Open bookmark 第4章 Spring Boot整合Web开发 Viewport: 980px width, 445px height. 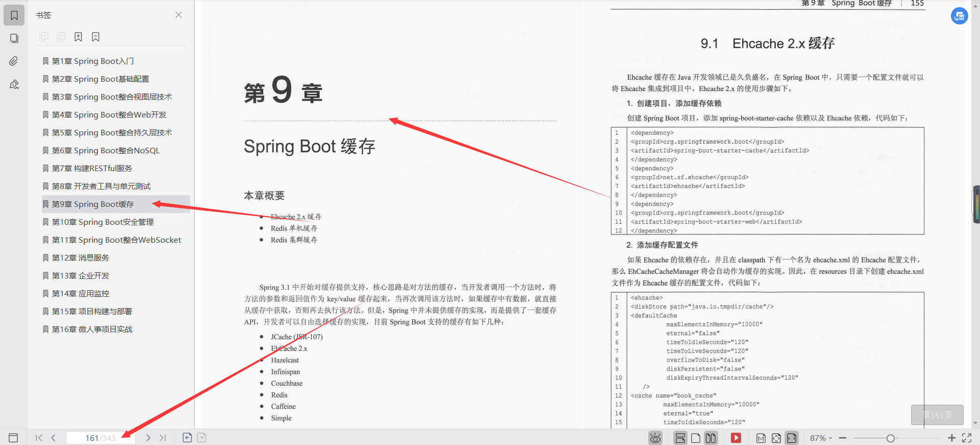(116, 114)
